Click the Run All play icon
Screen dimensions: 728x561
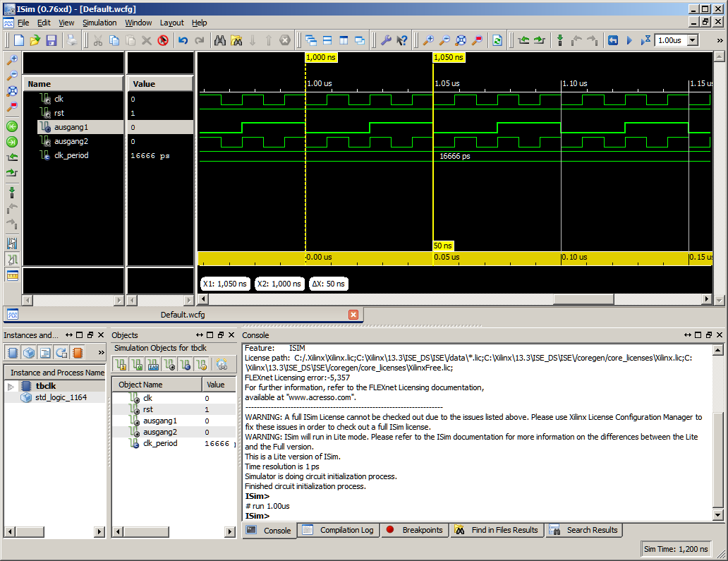tap(629, 40)
